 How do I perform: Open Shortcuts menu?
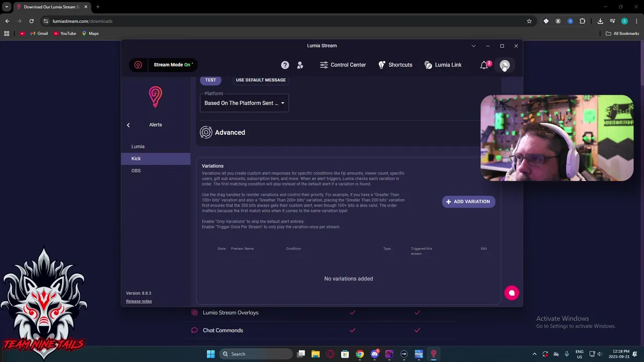[x=395, y=65]
